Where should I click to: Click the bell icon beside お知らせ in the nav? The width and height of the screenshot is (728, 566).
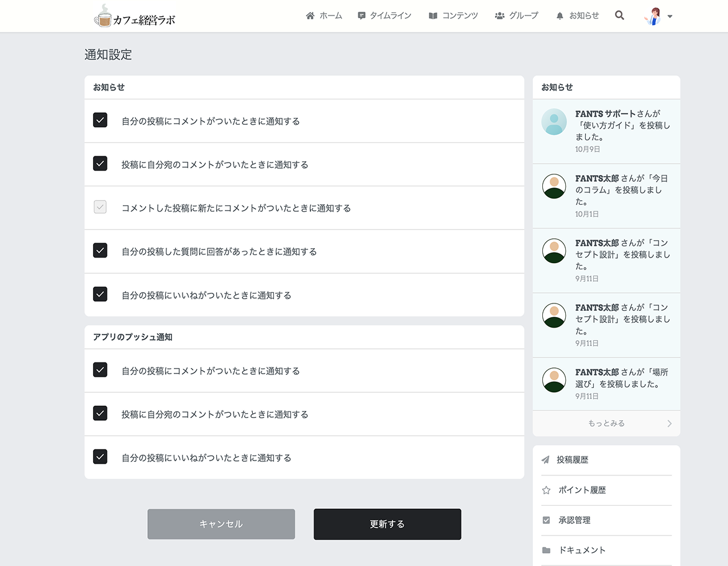[x=560, y=16]
